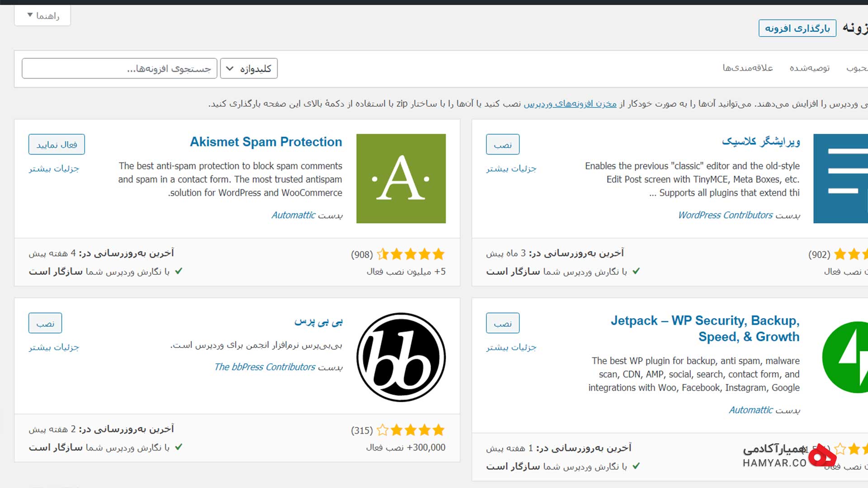
Task: Click the +5 میلیون نصب فعال text
Action: point(406,272)
